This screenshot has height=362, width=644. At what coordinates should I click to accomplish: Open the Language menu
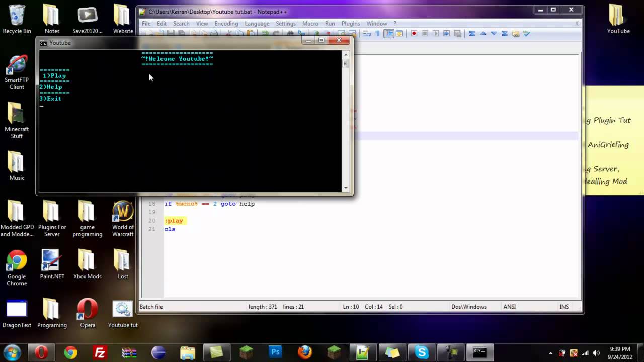pos(257,24)
